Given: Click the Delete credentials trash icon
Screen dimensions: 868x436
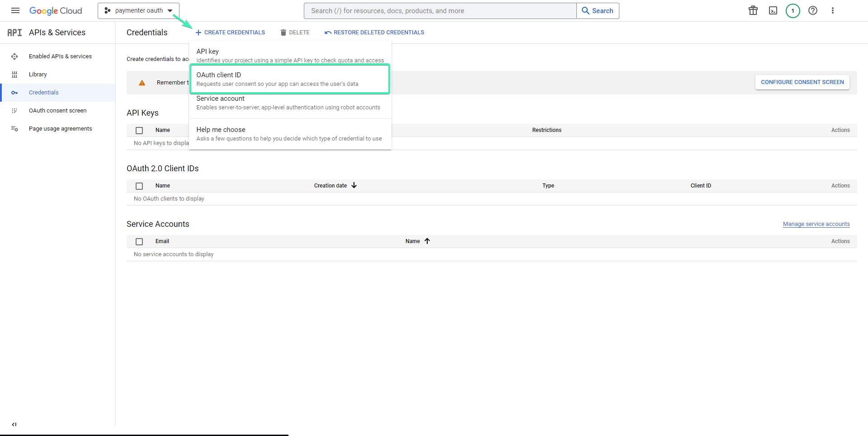Looking at the screenshot, I should [283, 32].
